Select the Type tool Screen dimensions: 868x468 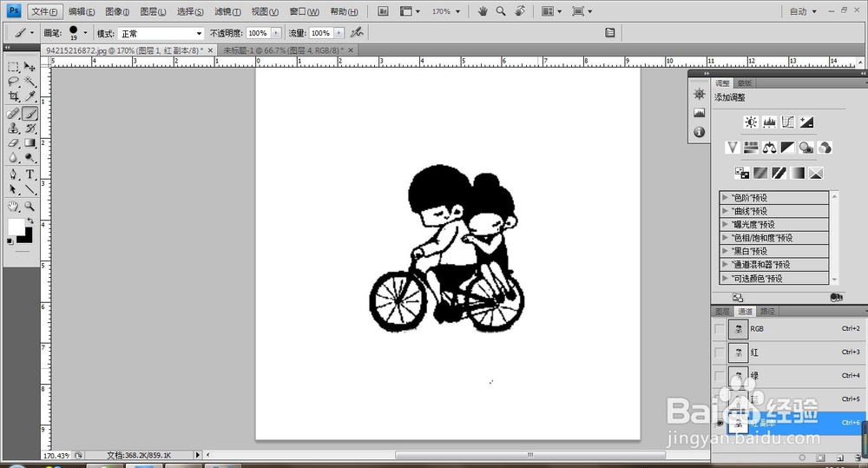click(x=30, y=175)
